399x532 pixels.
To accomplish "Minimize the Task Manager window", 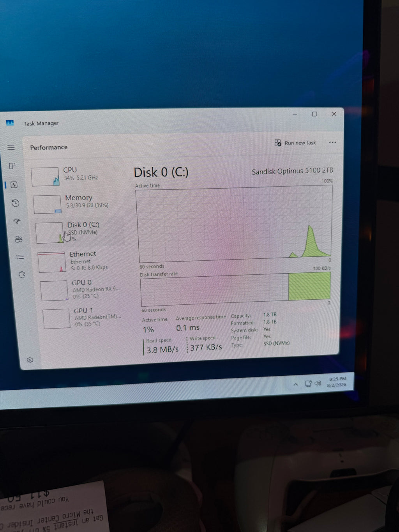I will coord(295,114).
